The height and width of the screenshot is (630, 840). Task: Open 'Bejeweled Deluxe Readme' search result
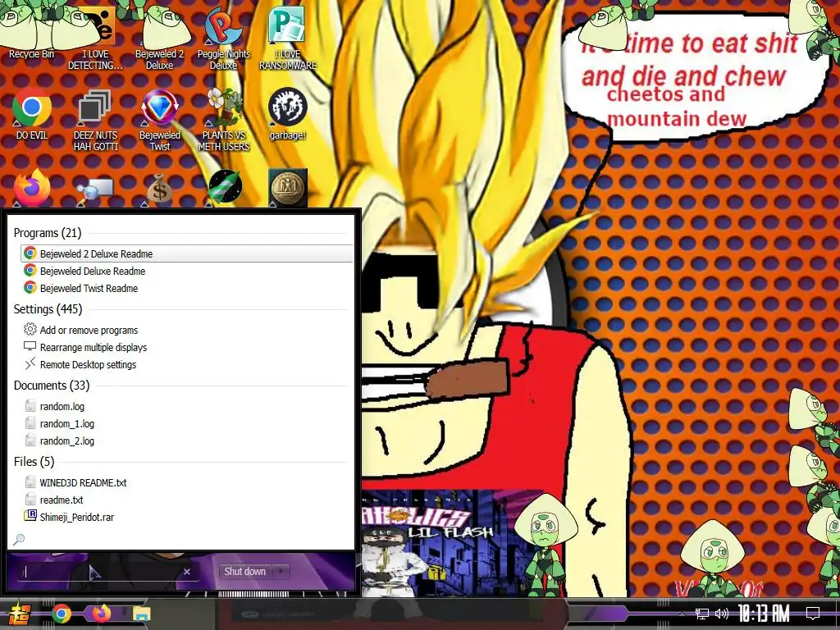[x=187, y=271]
